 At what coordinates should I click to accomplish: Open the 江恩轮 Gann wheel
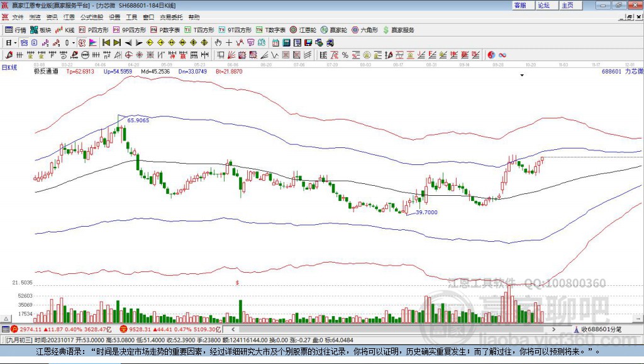(x=303, y=30)
